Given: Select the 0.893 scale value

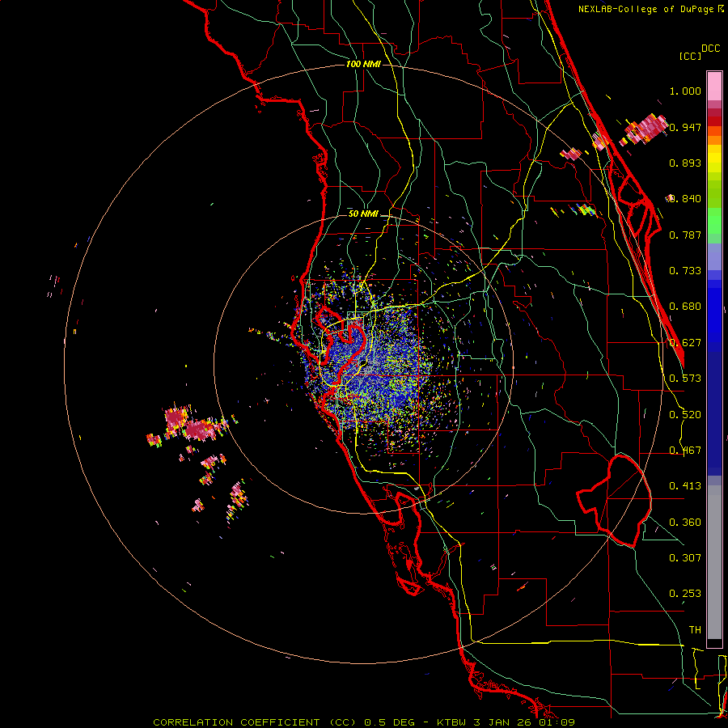Looking at the screenshot, I should click(x=685, y=163).
